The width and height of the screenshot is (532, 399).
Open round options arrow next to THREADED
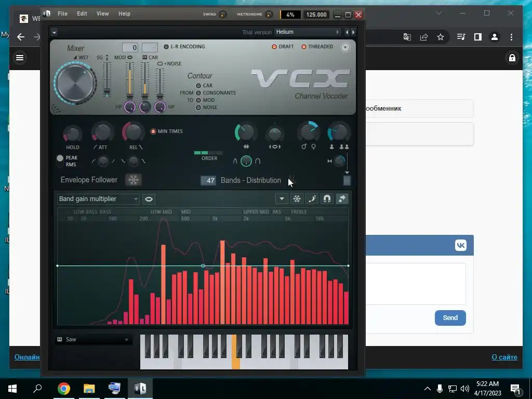[345, 47]
